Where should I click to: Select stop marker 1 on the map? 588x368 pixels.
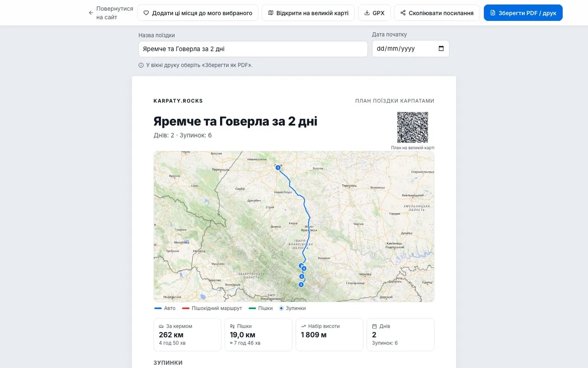(x=278, y=168)
